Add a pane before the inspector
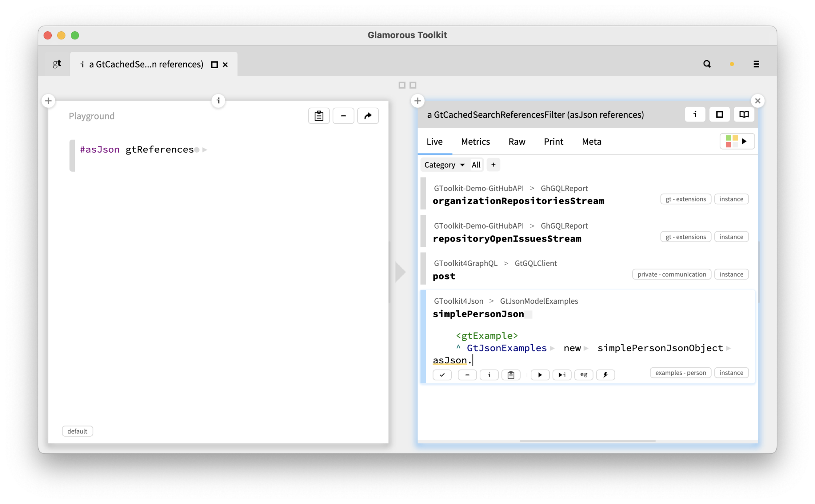Image resolution: width=815 pixels, height=504 pixels. click(x=418, y=101)
